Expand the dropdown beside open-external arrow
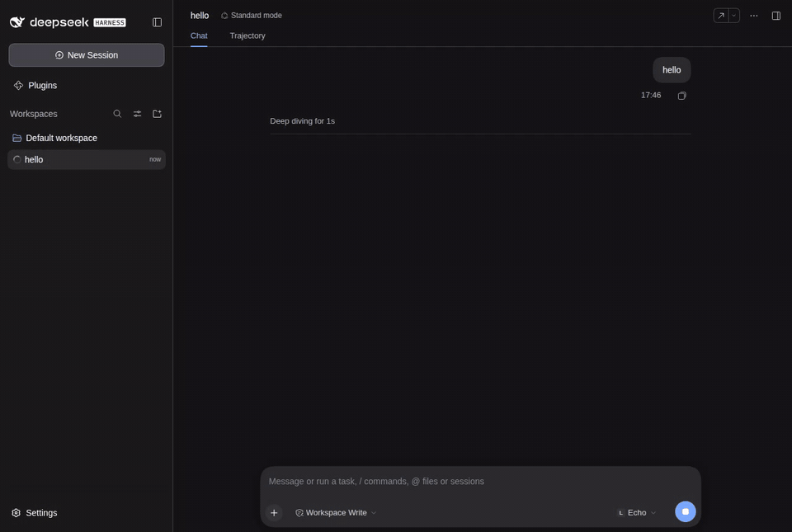792x532 pixels. tap(734, 16)
